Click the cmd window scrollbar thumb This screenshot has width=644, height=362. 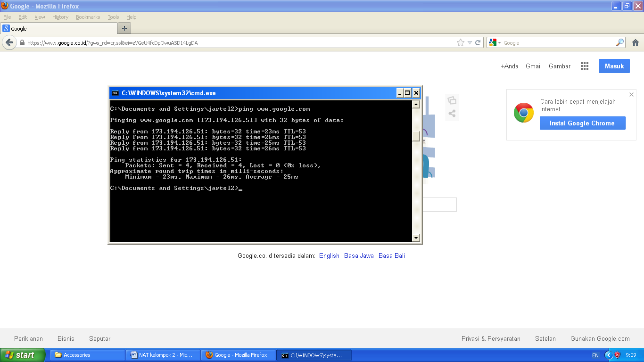(416, 136)
